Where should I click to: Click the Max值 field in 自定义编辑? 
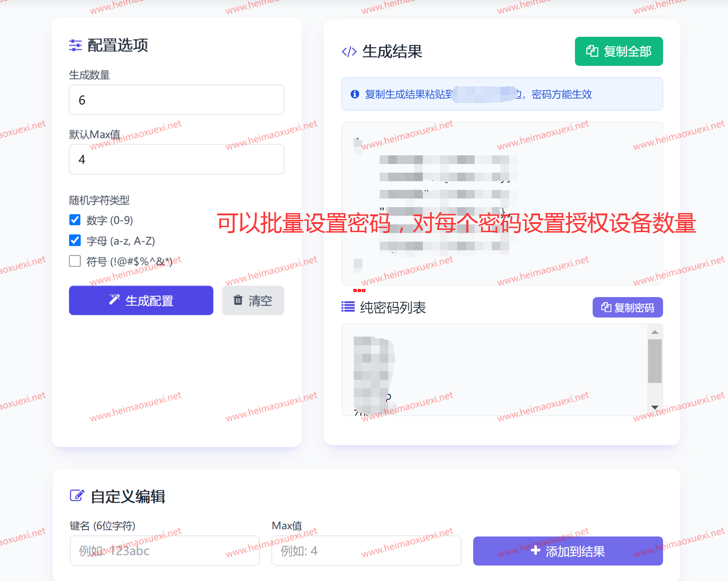pyautogui.click(x=366, y=551)
